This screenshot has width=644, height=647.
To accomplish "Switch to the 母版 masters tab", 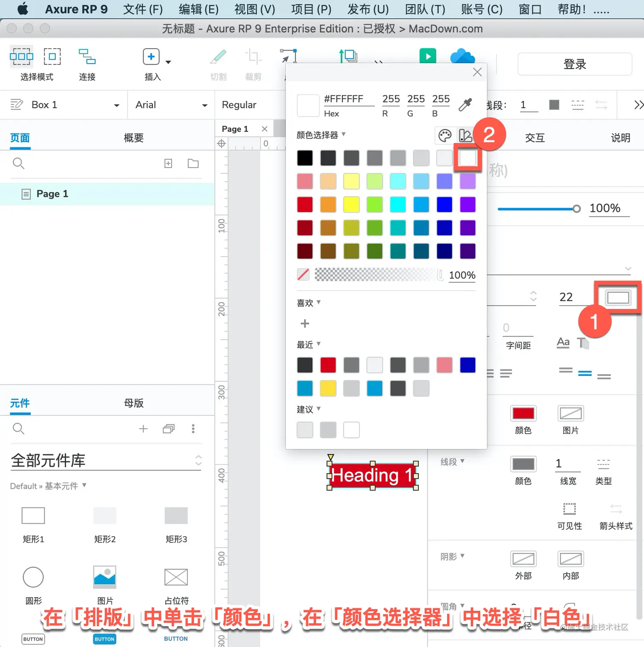I will coord(134,403).
